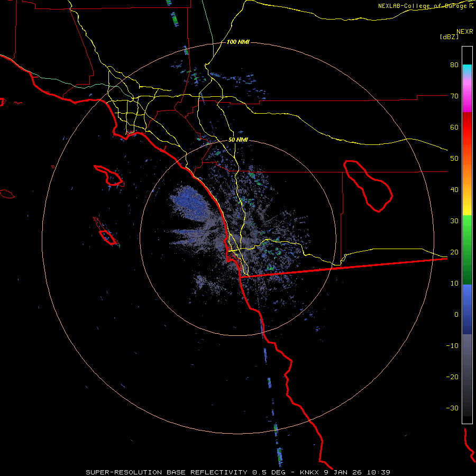The image size is (476, 476).
Task: Select the 80 dBZ scale value
Action: 454,65
